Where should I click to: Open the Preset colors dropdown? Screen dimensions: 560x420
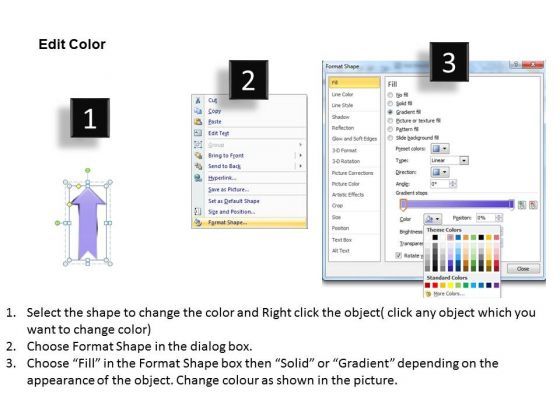coord(440,149)
